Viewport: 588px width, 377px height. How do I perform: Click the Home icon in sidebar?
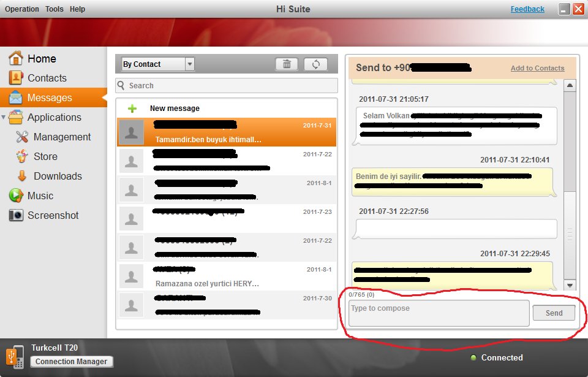(x=16, y=58)
